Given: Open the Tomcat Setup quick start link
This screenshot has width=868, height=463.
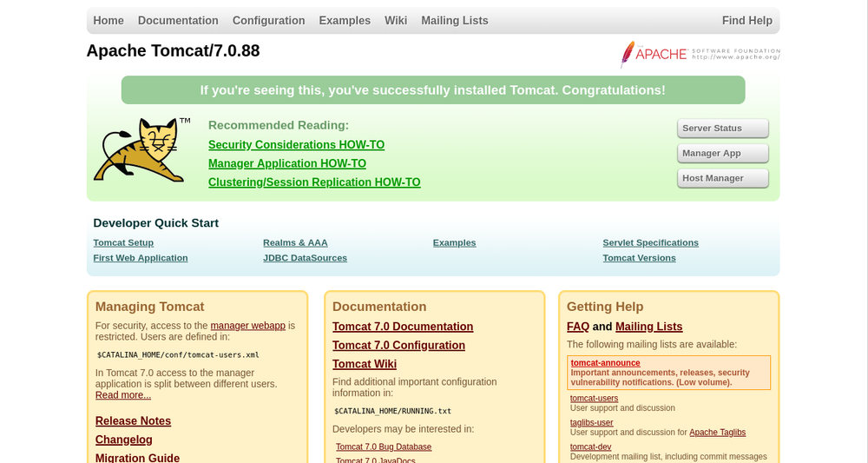Looking at the screenshot, I should tap(123, 242).
